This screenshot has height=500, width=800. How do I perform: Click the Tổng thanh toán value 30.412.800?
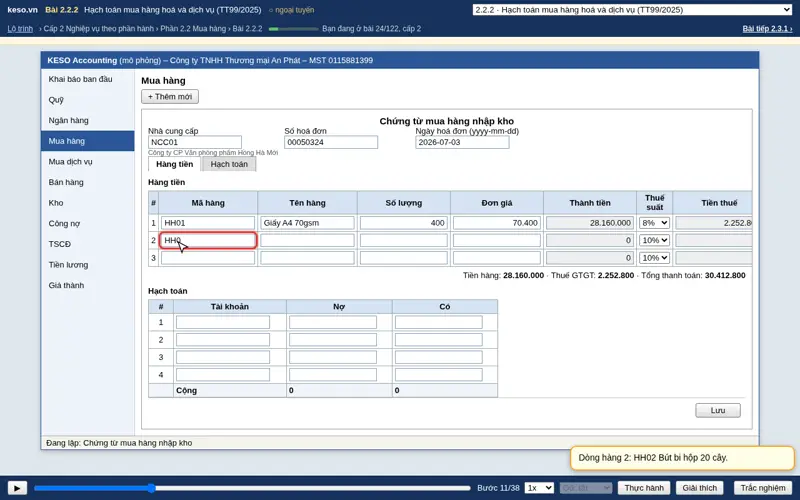[x=725, y=276]
